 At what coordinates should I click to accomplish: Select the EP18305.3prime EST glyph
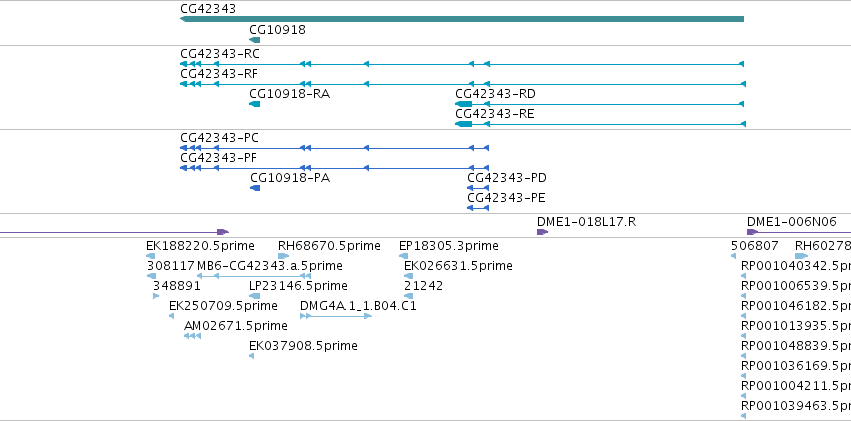pyautogui.click(x=403, y=256)
